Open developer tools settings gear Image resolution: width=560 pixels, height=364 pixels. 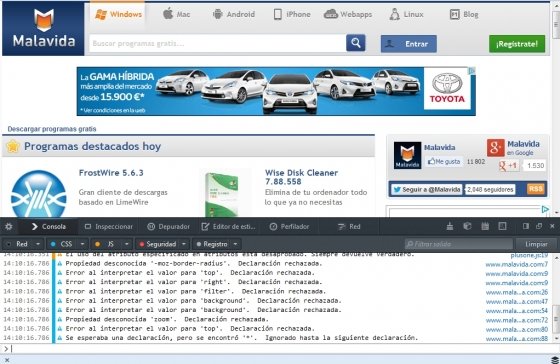point(8,226)
